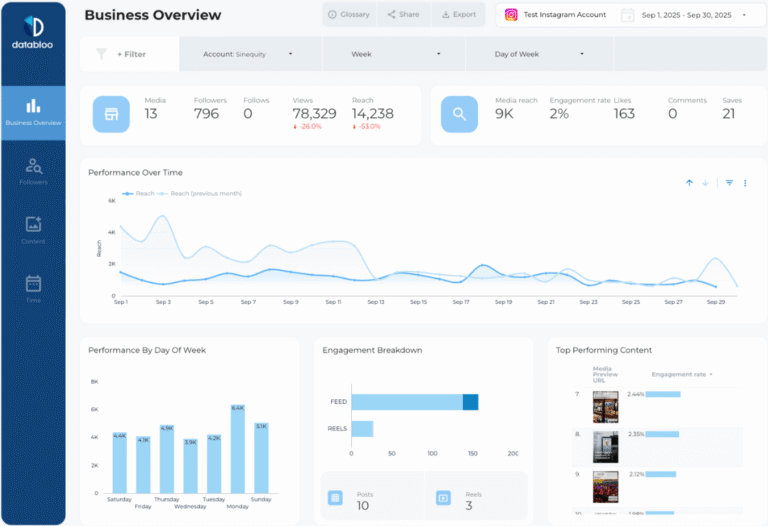Click the FEED light blue bar segment
Screen dimensions: 768x526
[407, 402]
